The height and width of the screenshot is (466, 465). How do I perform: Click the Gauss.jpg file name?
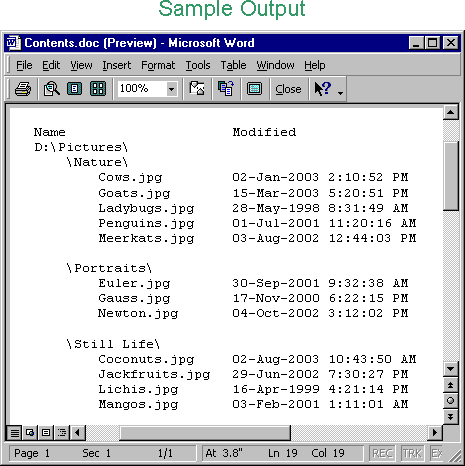pyautogui.click(x=134, y=299)
